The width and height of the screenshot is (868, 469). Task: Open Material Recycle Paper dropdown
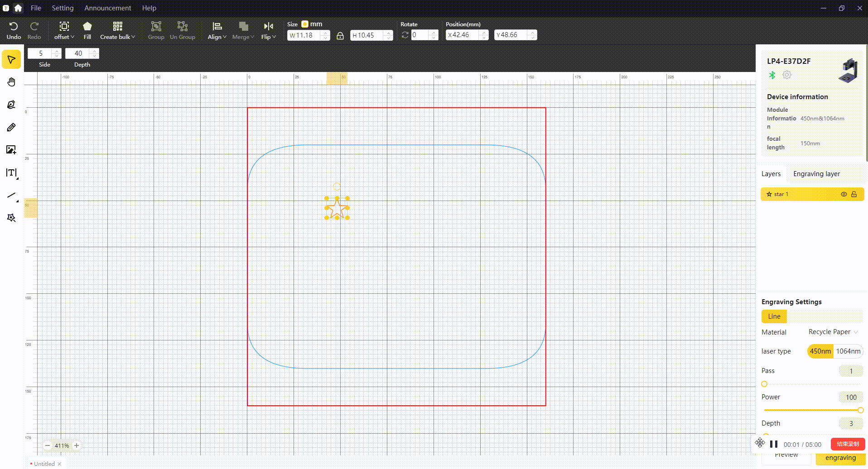coord(833,332)
